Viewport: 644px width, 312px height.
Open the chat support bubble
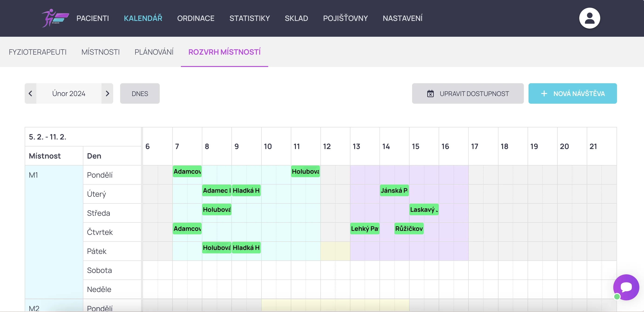tap(626, 287)
